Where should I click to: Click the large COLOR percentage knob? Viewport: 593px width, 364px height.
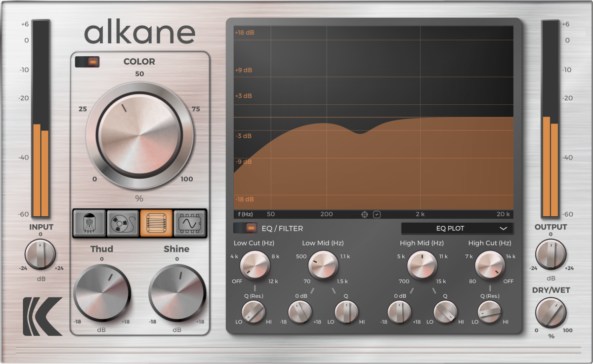(139, 134)
